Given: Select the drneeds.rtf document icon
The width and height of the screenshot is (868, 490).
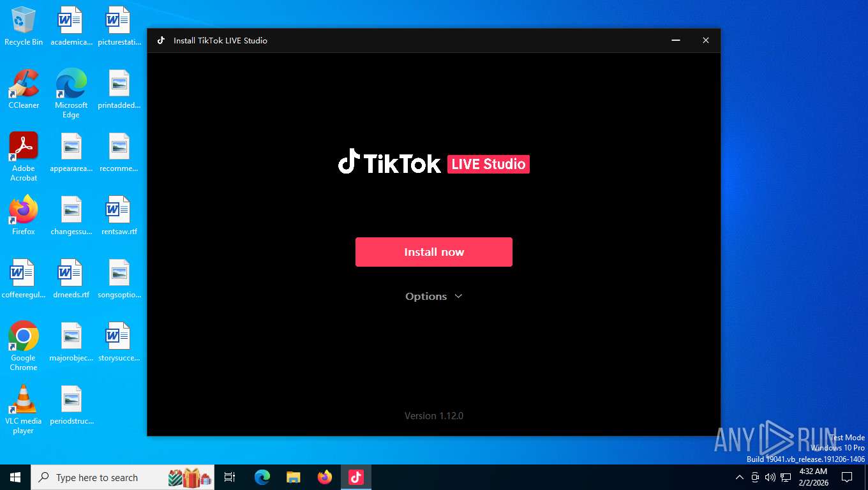Looking at the screenshot, I should click(71, 279).
